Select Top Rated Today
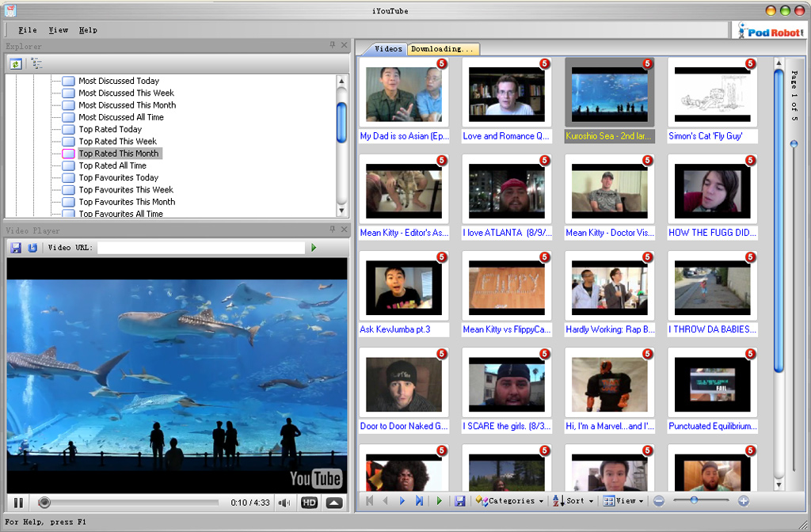Viewport: 811px width, 532px height. click(x=110, y=129)
